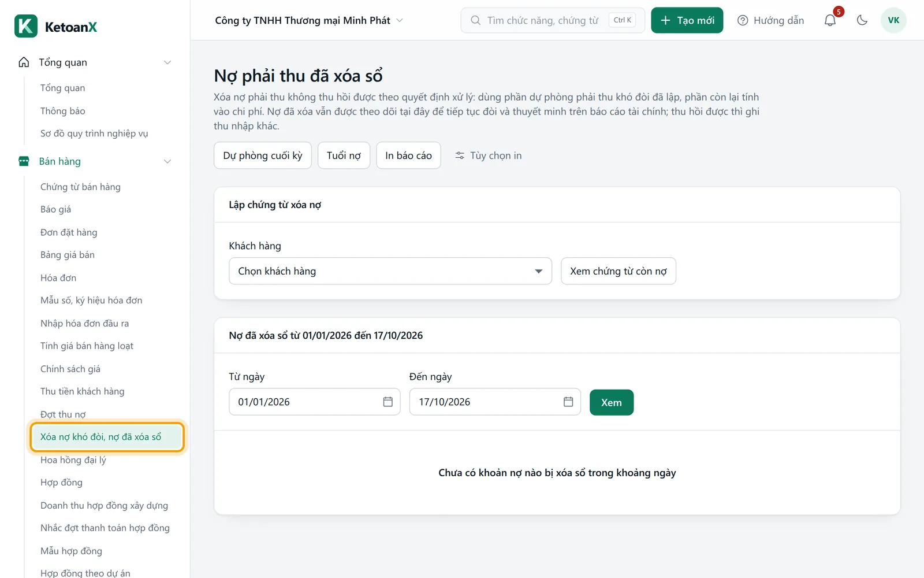The width and height of the screenshot is (924, 578).
Task: Open Doanh thu hợp đồng xây dựng
Action: coord(104,505)
